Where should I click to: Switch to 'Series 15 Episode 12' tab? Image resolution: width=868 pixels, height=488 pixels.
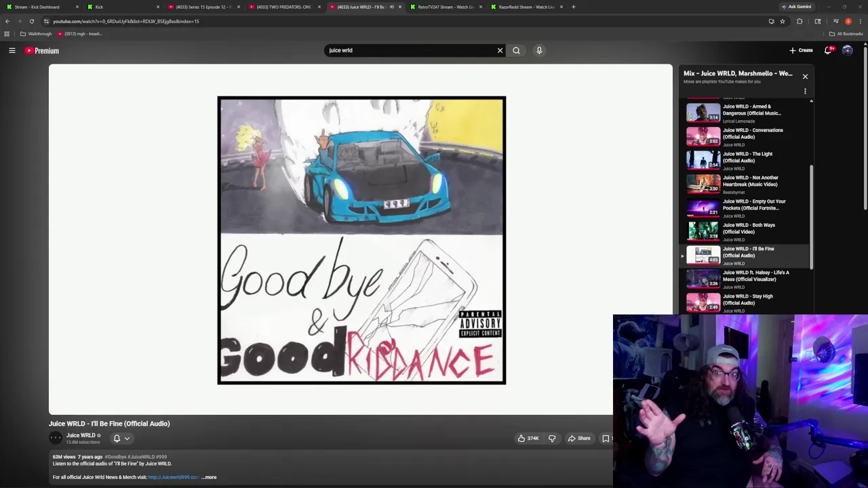[203, 7]
